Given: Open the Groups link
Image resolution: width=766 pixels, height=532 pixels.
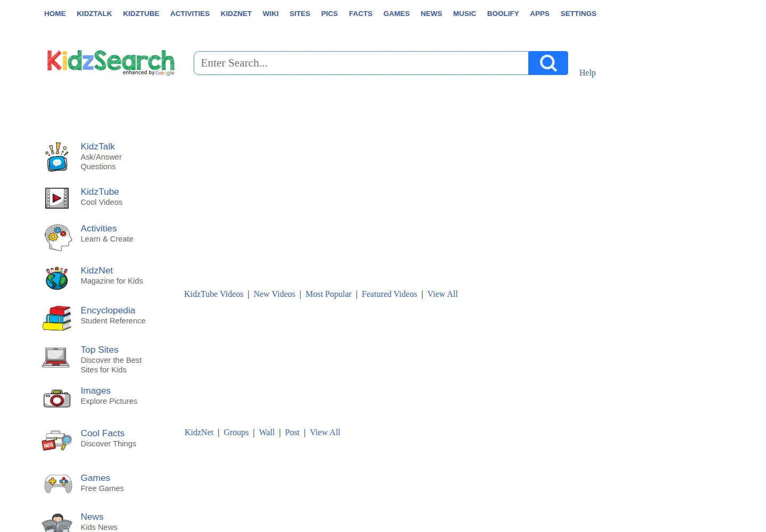Looking at the screenshot, I should (236, 433).
